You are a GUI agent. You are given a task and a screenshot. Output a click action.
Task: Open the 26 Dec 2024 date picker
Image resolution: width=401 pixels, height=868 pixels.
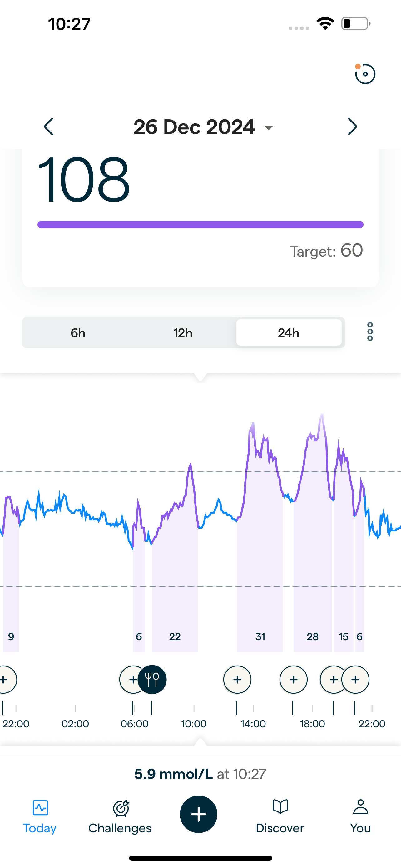pos(203,127)
